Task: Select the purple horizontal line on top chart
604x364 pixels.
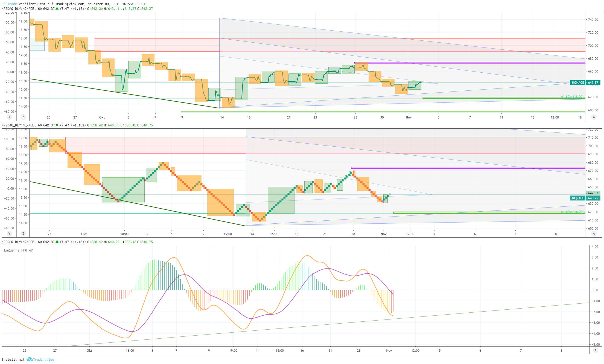Action: [470, 63]
